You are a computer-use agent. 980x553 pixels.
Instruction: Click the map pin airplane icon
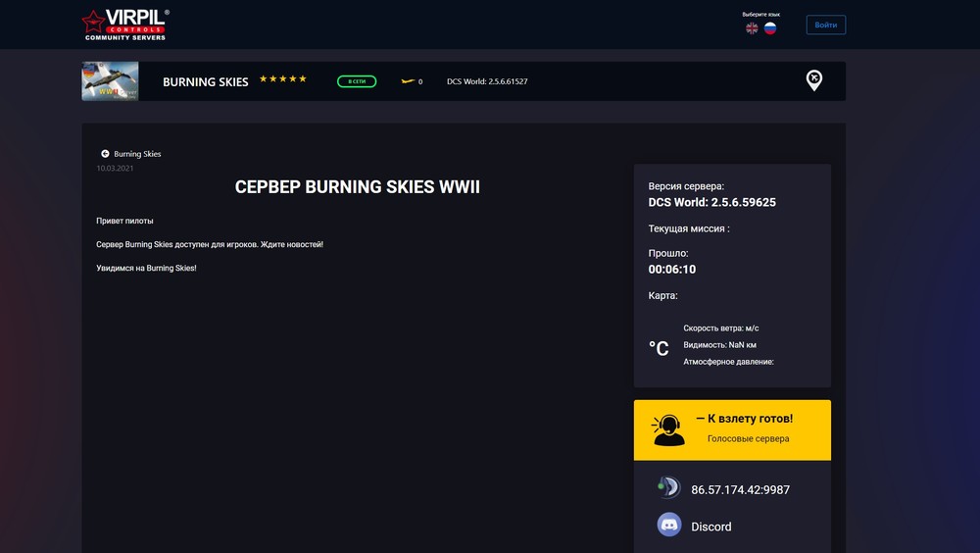pyautogui.click(x=813, y=80)
